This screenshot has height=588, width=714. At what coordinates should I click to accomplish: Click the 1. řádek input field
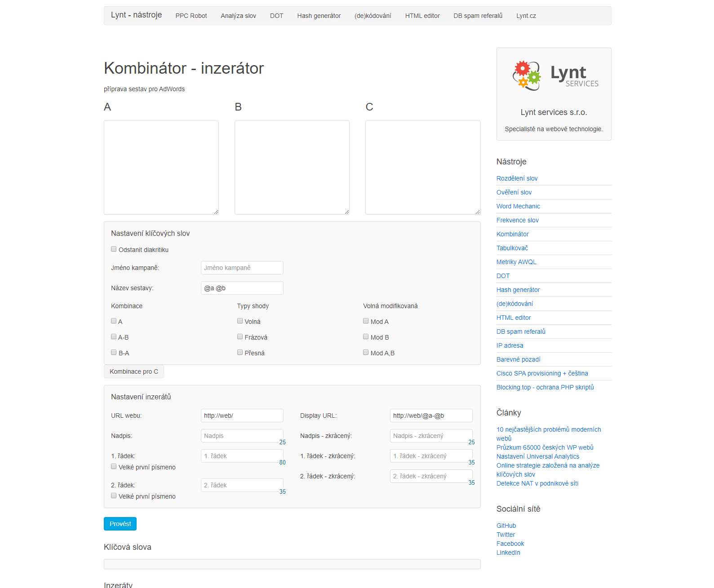pos(242,456)
